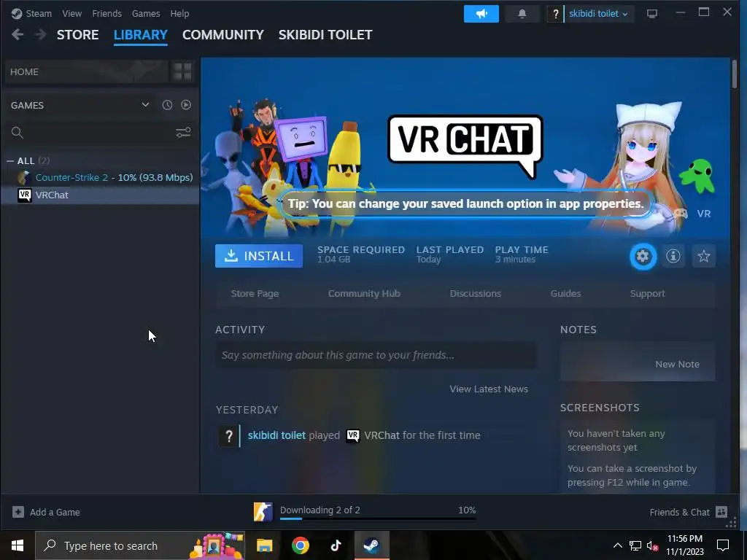The width and height of the screenshot is (747, 560).
Task: Open TikTok from taskbar
Action: (x=336, y=545)
